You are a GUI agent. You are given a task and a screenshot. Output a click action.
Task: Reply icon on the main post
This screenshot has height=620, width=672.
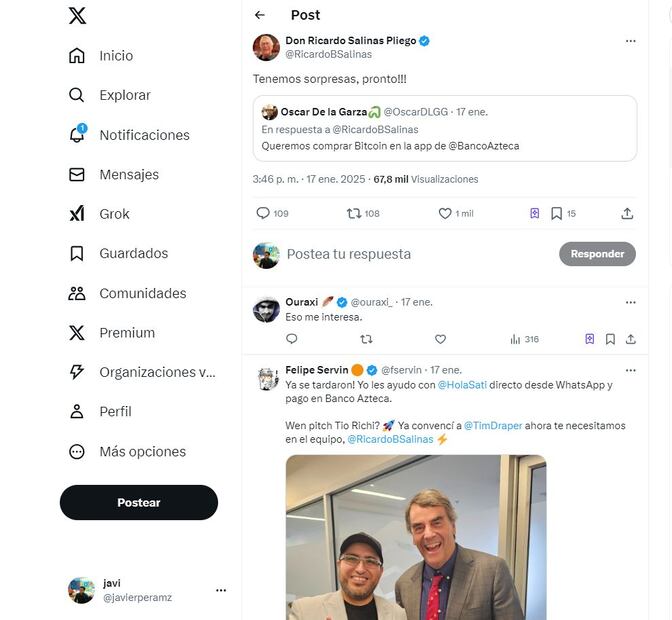point(264,213)
